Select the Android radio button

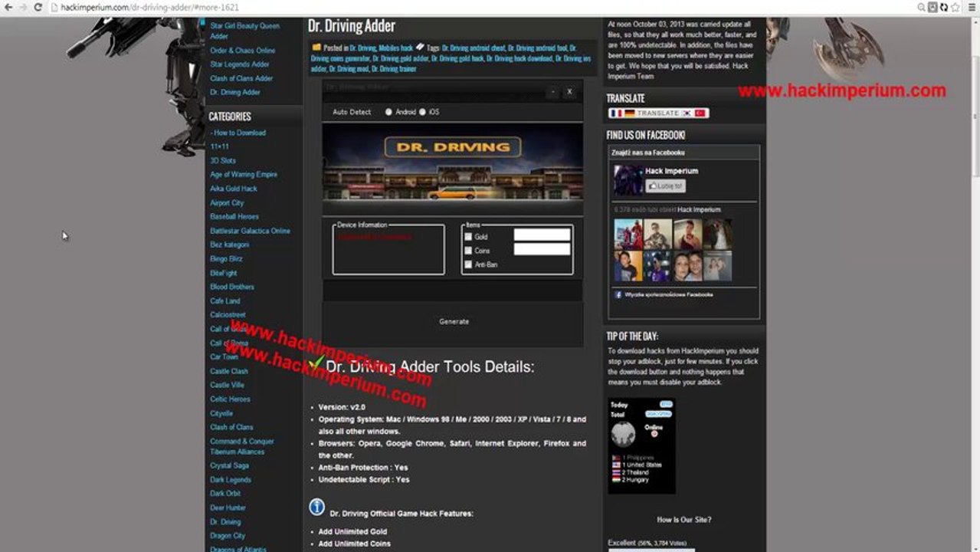pyautogui.click(x=388, y=112)
